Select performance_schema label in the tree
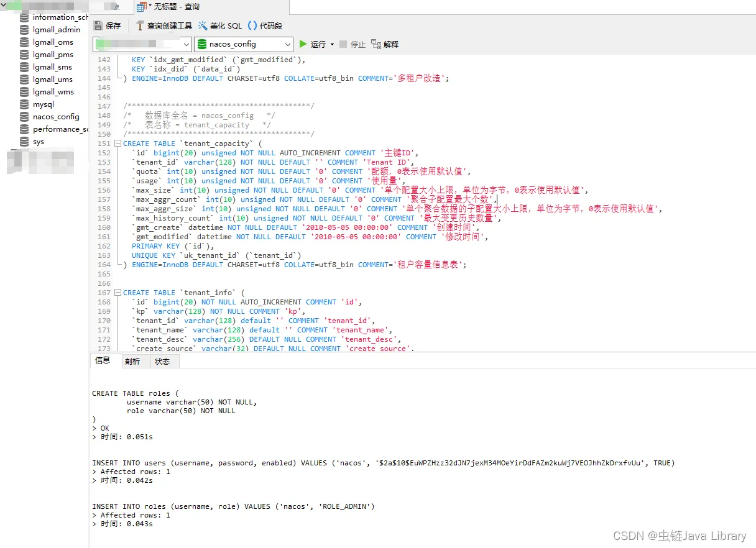Image resolution: width=756 pixels, height=548 pixels. tap(61, 129)
